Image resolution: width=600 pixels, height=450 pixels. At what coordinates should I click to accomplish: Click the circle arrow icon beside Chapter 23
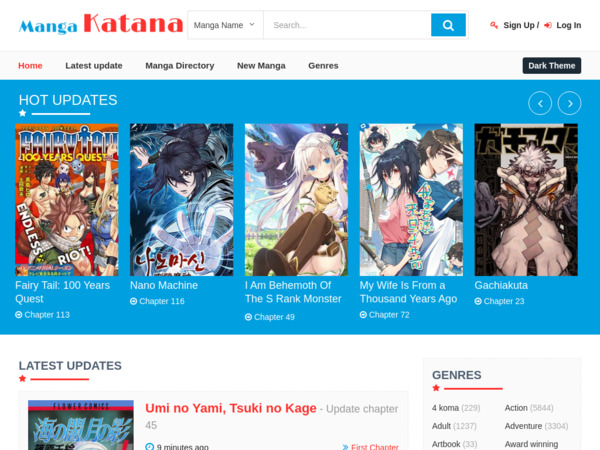478,302
